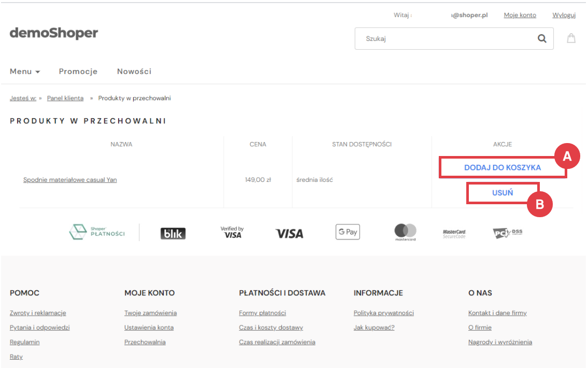Click the search magnifier icon

(x=542, y=38)
